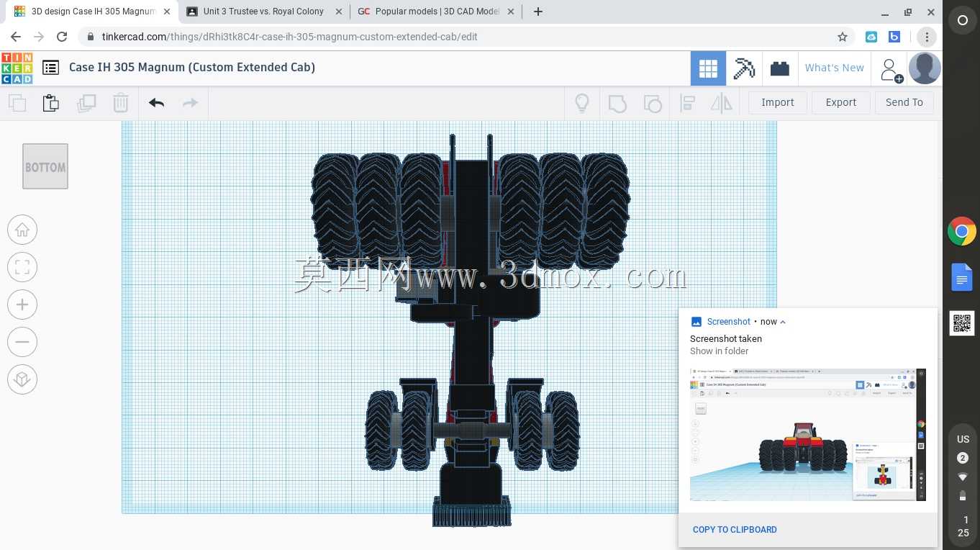Open a new browser tab

pyautogui.click(x=538, y=12)
